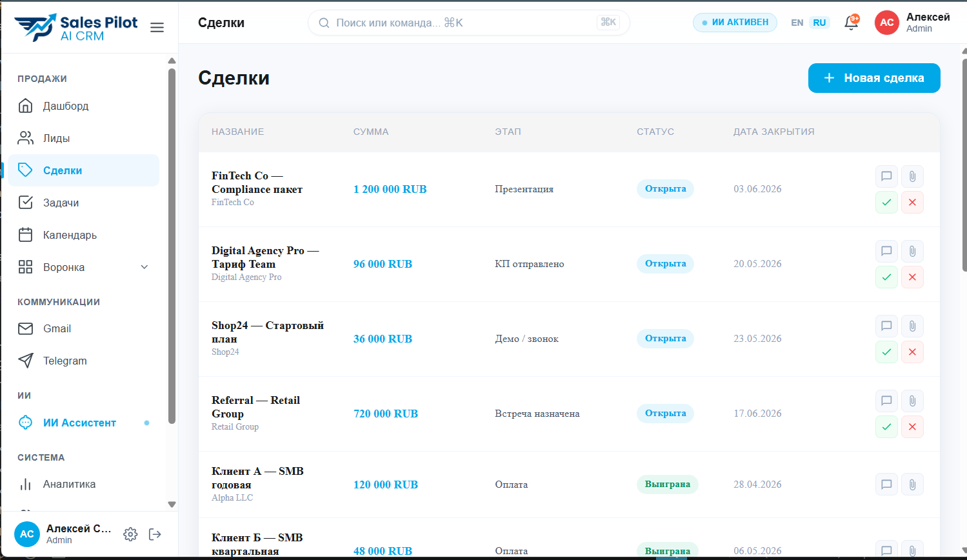Open ИИ Ассистент

pyautogui.click(x=84, y=423)
